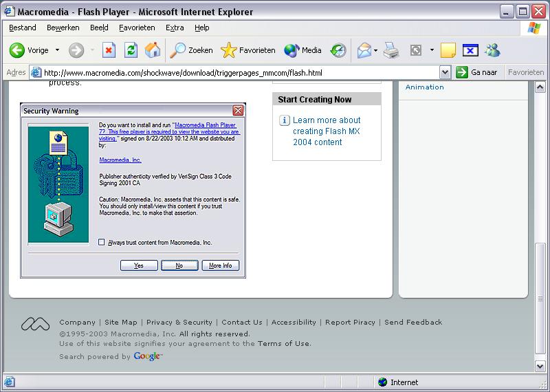Image resolution: width=550 pixels, height=392 pixels.
Task: Open the Bewerken menu
Action: tap(63, 28)
